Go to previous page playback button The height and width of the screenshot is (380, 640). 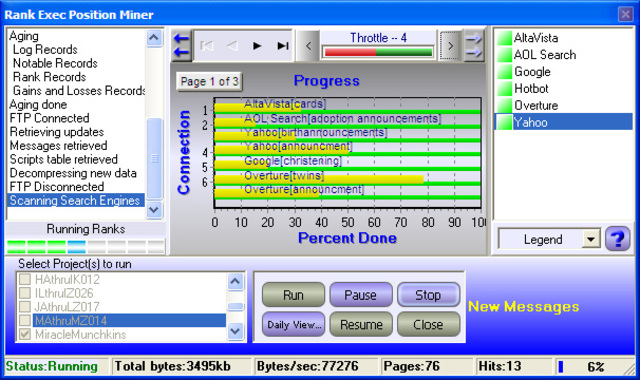tap(232, 46)
